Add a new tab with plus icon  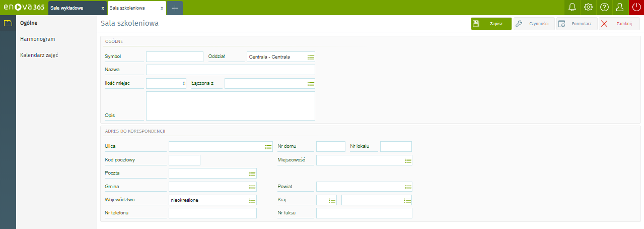tap(175, 8)
